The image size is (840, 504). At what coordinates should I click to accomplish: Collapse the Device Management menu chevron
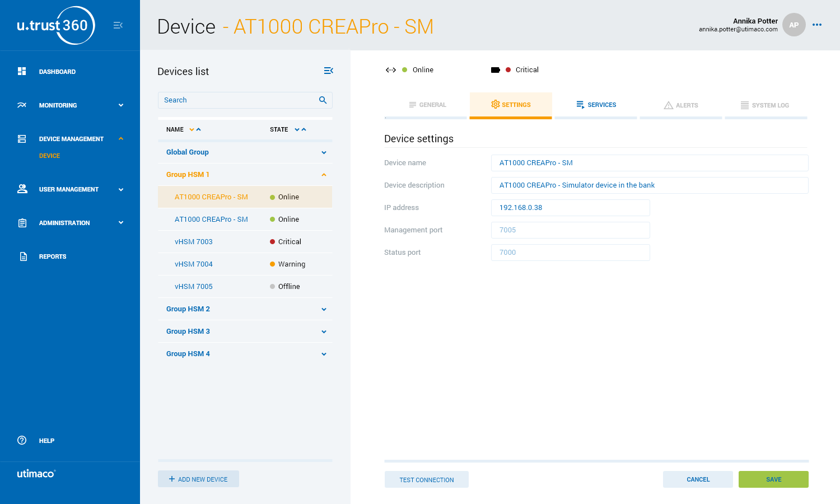[x=121, y=139]
